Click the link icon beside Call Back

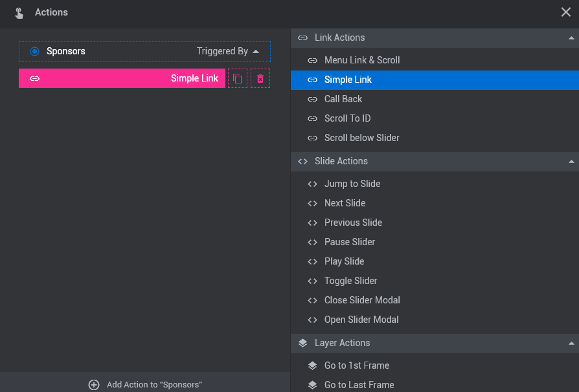pos(312,99)
